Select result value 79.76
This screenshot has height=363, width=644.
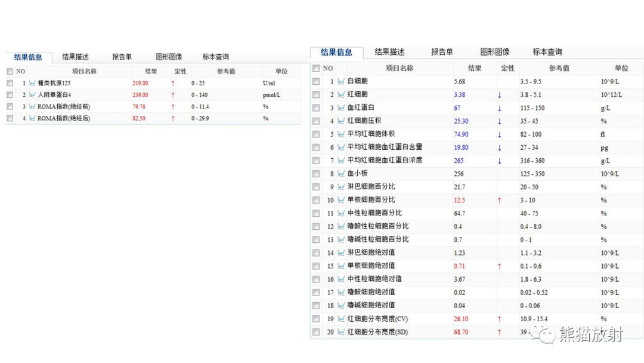point(139,106)
